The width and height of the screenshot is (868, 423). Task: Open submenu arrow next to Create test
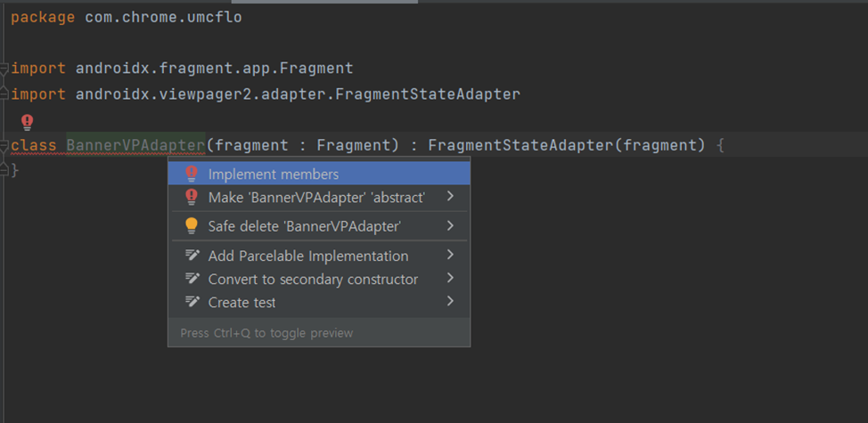450,301
